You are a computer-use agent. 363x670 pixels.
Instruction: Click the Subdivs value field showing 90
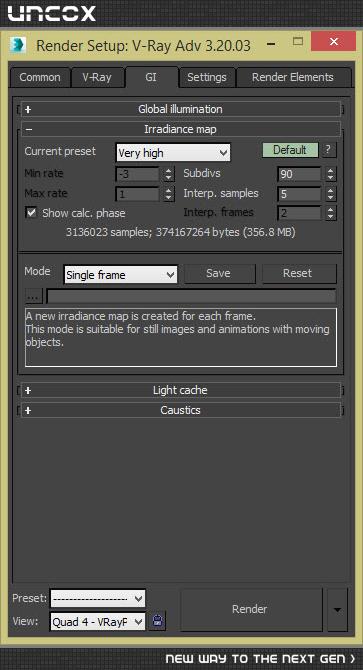click(299, 174)
